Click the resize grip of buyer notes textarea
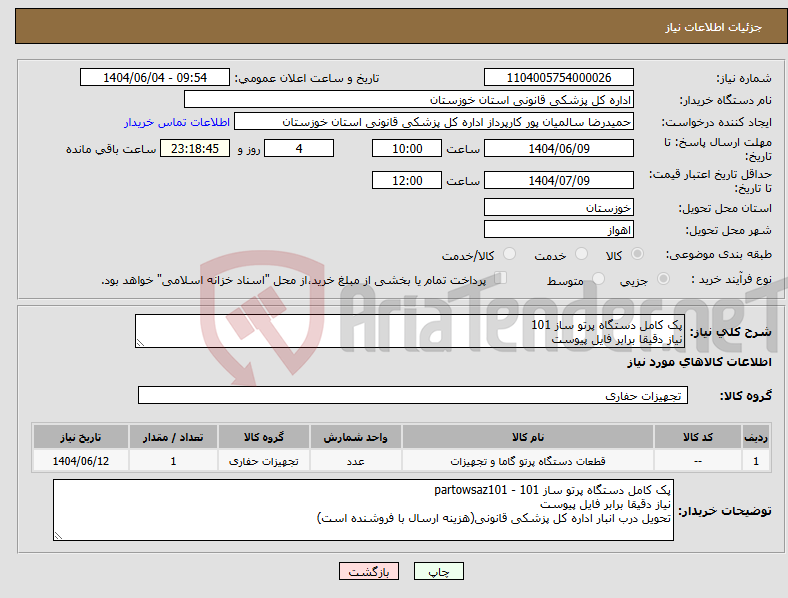This screenshot has width=788, height=598. (x=58, y=536)
